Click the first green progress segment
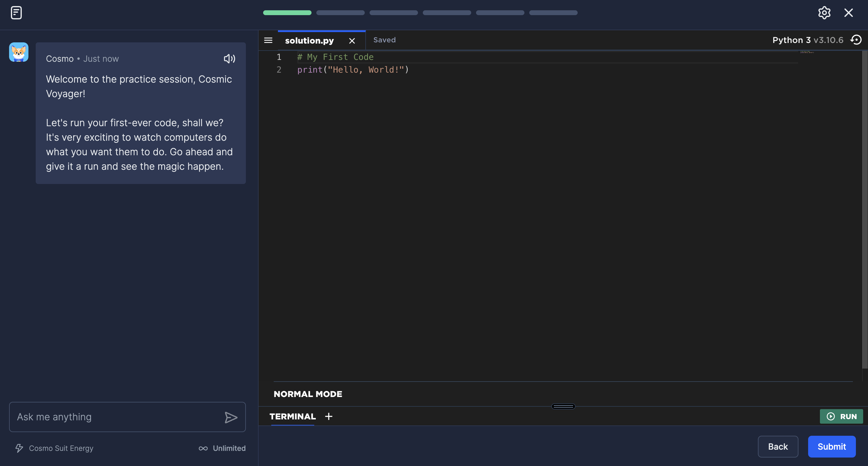Screen dimensions: 868x466 point(287,13)
